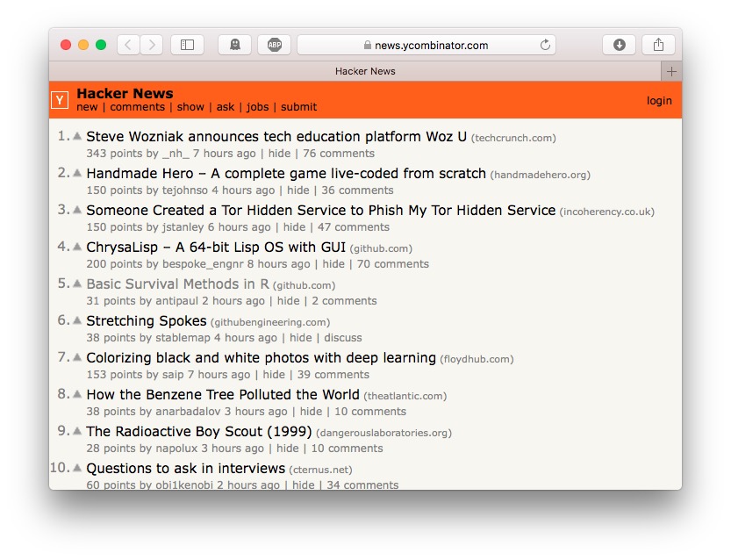Viewport: 731px width, 560px height.
Task: Open a new tab with plus button
Action: [671, 71]
